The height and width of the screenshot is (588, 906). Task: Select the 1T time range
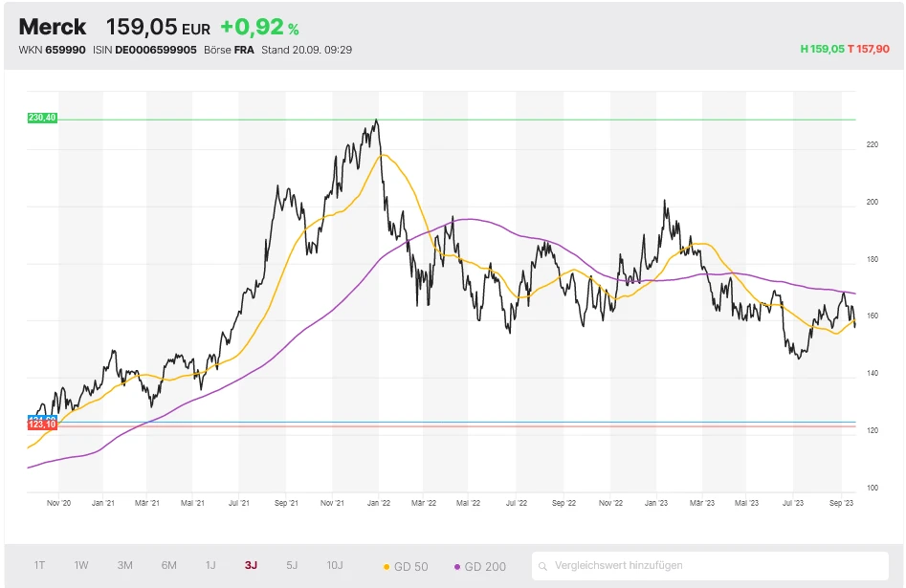pyautogui.click(x=39, y=565)
